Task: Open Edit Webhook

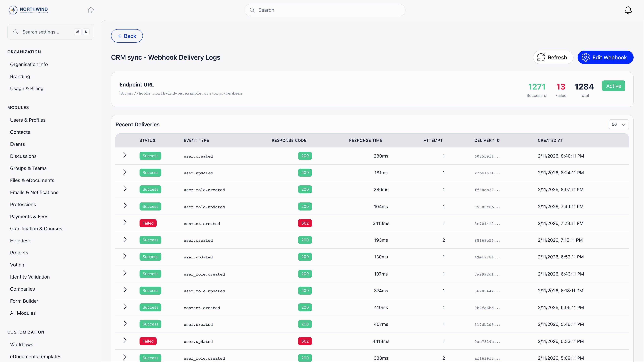Action: coord(605,57)
